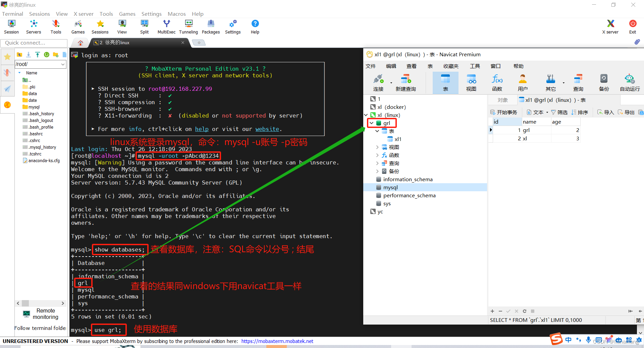644x348 pixels.
Task: Click the paperclip attachment icon
Action: tap(637, 42)
